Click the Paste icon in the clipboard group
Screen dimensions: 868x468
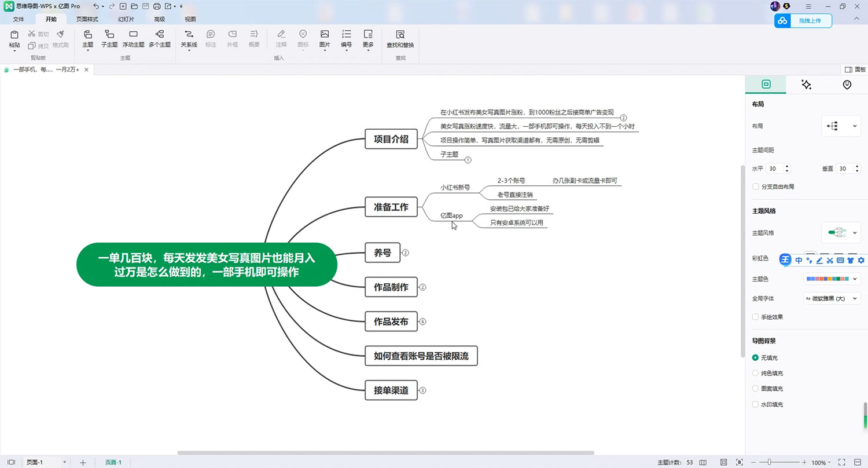[x=14, y=35]
